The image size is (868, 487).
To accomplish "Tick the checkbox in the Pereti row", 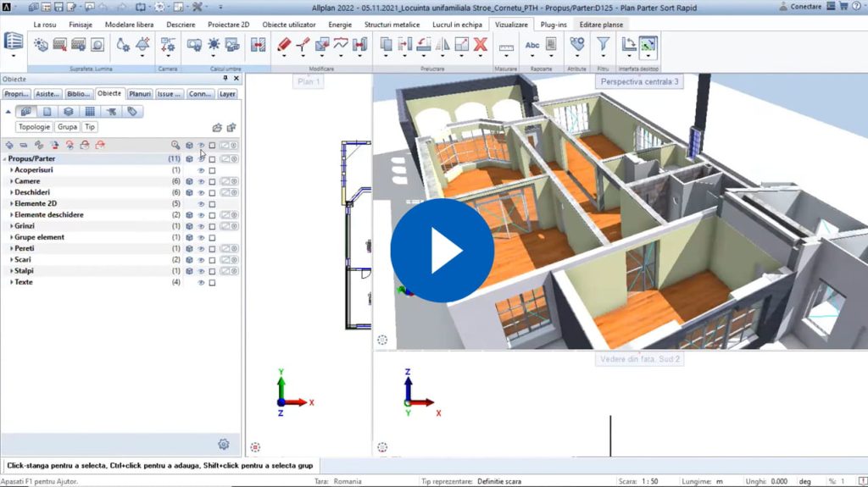I will point(212,248).
